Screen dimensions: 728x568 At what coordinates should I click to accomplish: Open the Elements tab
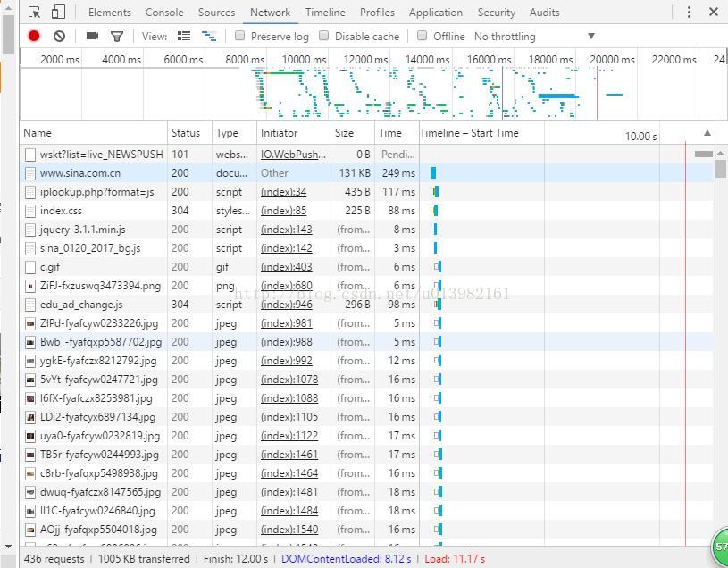[110, 13]
